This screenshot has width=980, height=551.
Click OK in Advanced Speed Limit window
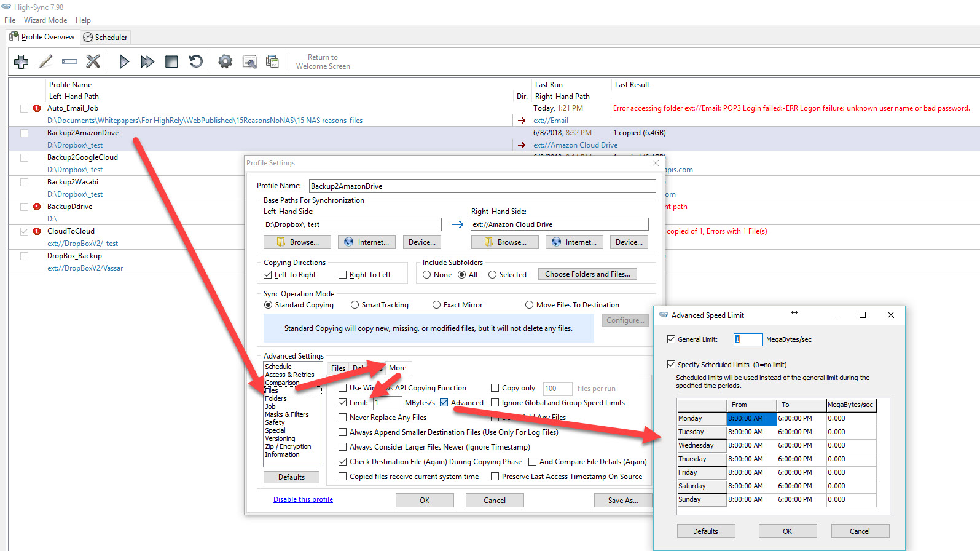point(787,531)
